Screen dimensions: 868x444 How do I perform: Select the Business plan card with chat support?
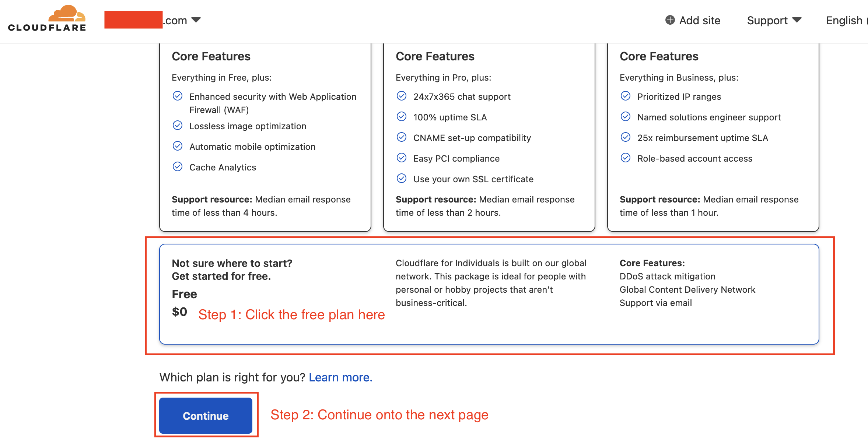[x=489, y=137]
